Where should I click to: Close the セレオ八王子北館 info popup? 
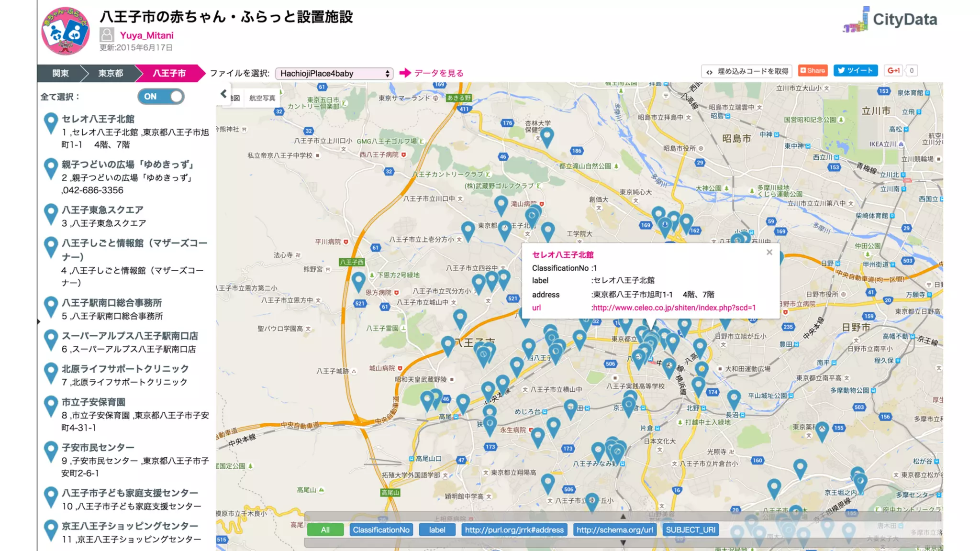click(769, 252)
